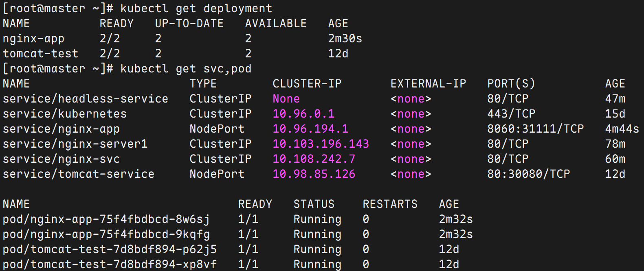Select cluster IP 10.96.0.1

click(304, 114)
